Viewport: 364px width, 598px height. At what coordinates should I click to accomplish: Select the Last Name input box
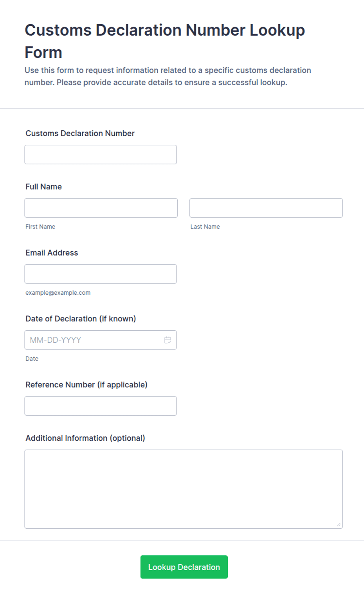click(266, 208)
